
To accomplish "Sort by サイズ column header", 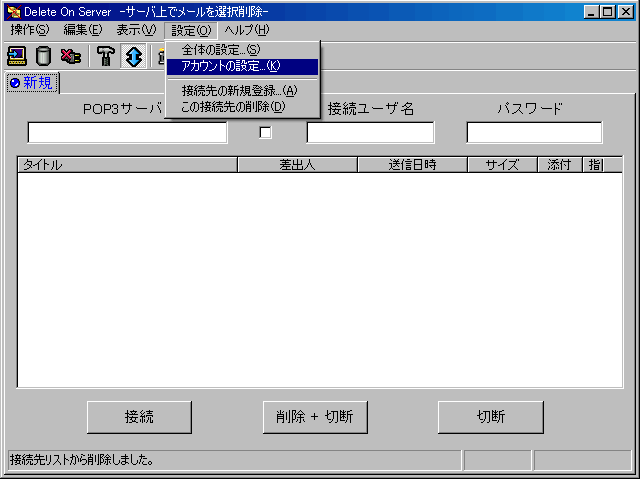I will pyautogui.click(x=502, y=165).
